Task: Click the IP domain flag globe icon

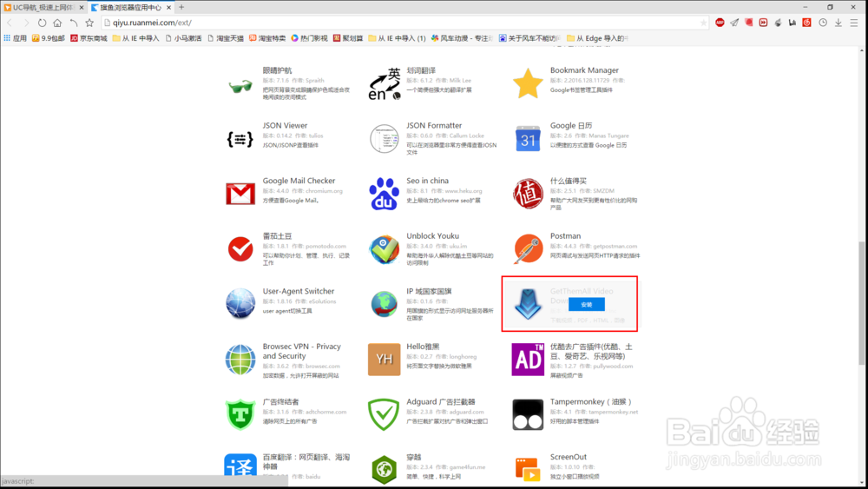Action: coord(385,304)
